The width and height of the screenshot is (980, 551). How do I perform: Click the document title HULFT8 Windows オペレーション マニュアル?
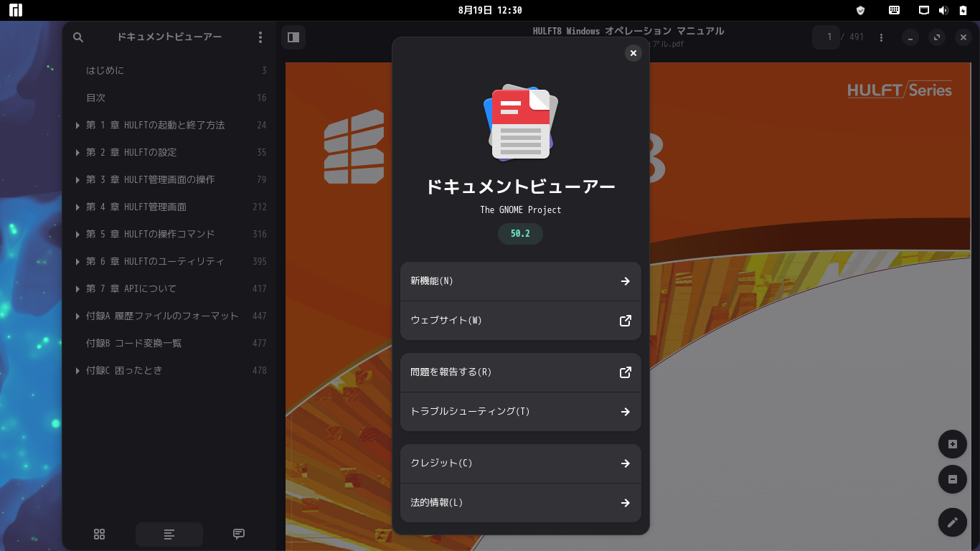[628, 32]
